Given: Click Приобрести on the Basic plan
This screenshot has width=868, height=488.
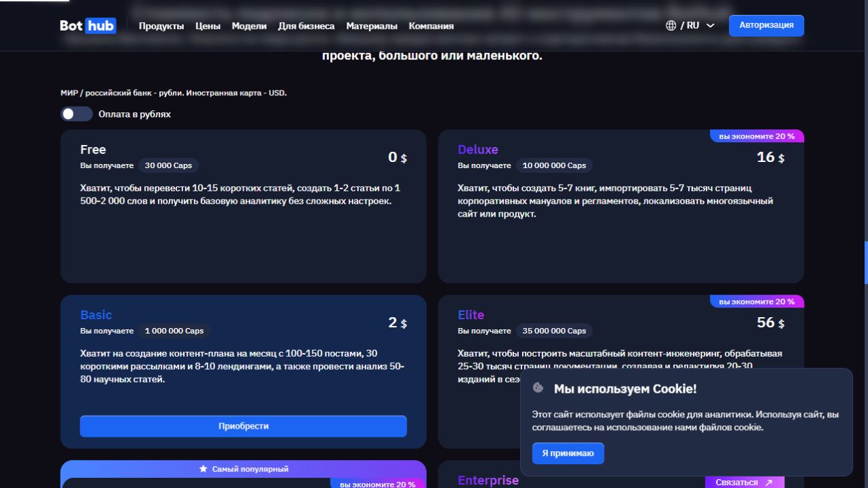Looking at the screenshot, I should 243,426.
